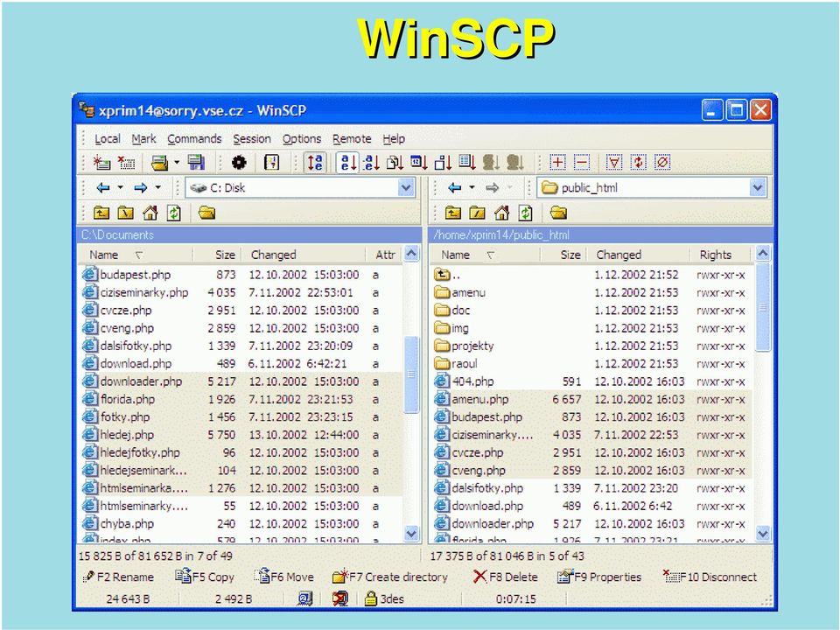Open the Options menu
This screenshot has height=630, width=840.
click(x=302, y=139)
